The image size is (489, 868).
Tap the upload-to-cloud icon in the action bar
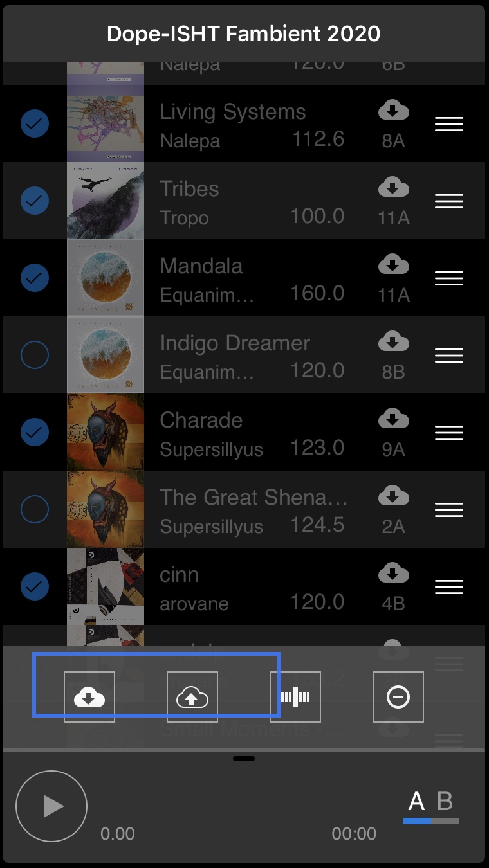coord(192,697)
